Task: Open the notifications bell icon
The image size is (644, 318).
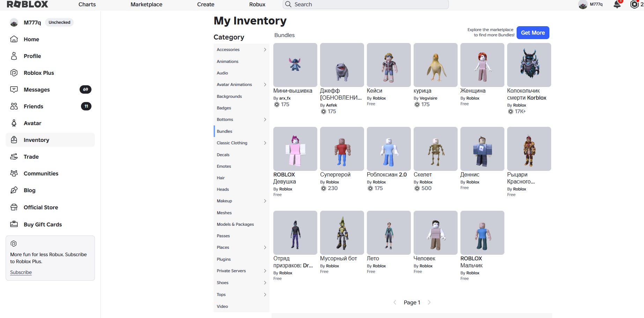Action: click(x=617, y=4)
